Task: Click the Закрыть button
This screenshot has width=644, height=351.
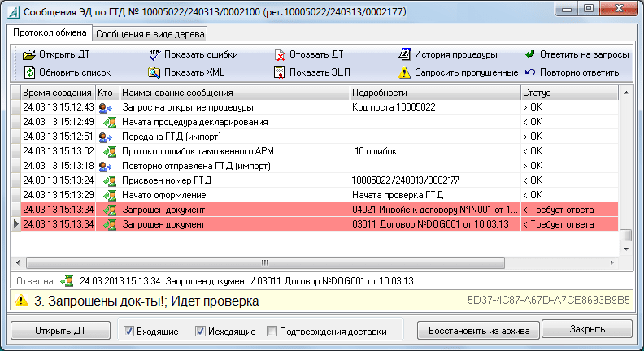Action: [x=586, y=330]
